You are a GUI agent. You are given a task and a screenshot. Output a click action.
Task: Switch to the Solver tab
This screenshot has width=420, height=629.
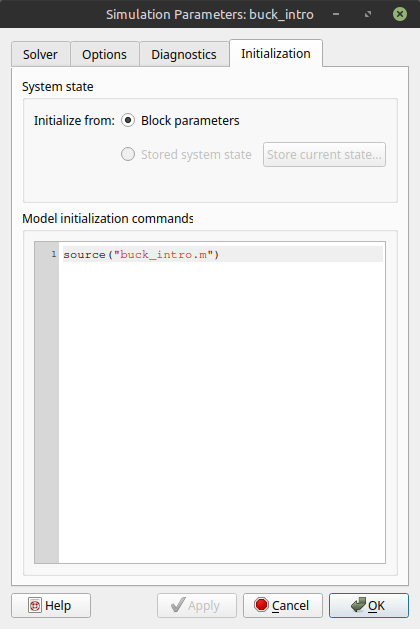tap(41, 54)
